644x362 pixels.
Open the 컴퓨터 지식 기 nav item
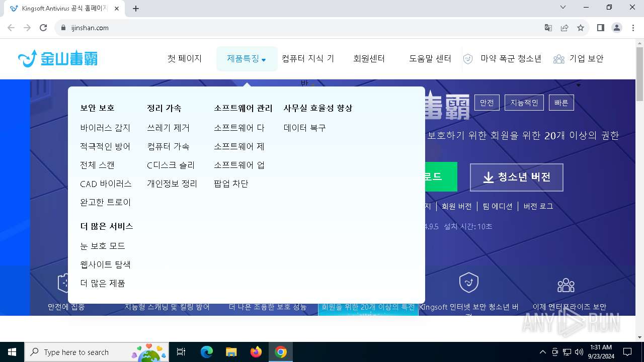point(308,59)
